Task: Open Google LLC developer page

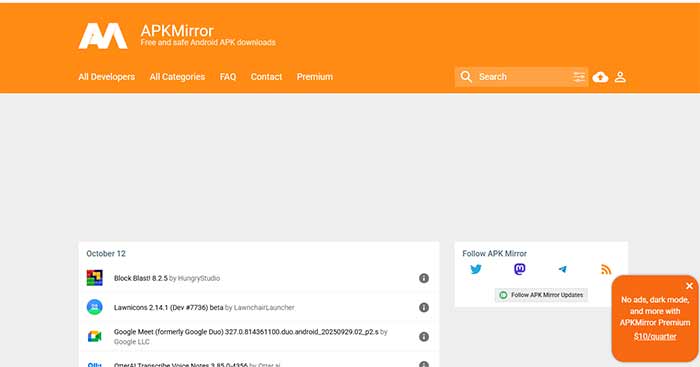Action: 132,342
